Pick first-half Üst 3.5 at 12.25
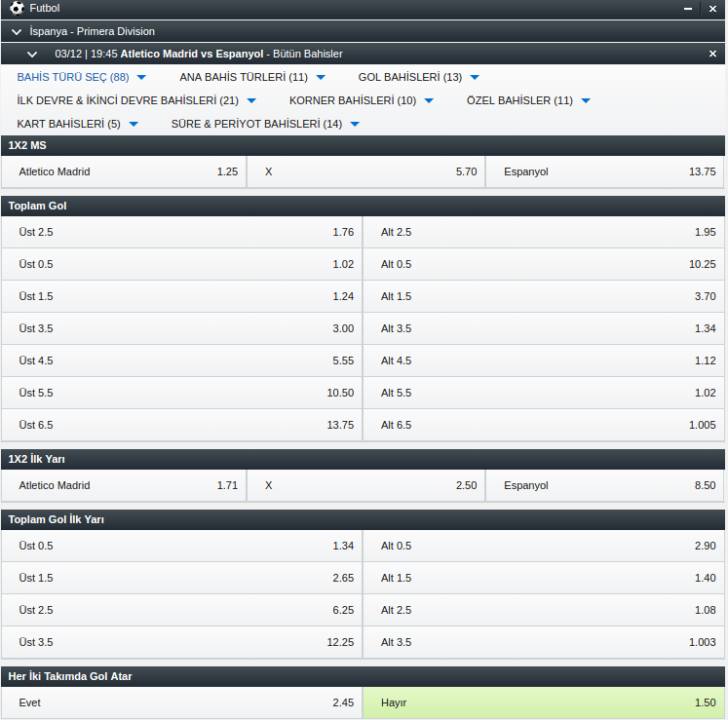Image resolution: width=728 pixels, height=720 pixels. coord(181,642)
